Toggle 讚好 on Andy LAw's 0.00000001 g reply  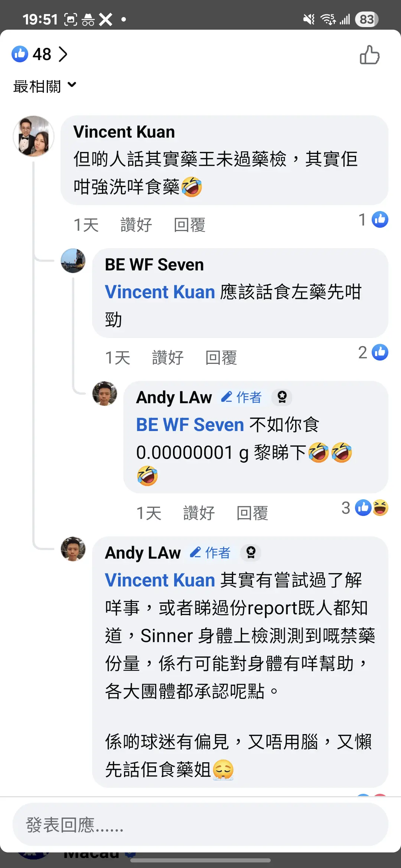pyautogui.click(x=199, y=513)
